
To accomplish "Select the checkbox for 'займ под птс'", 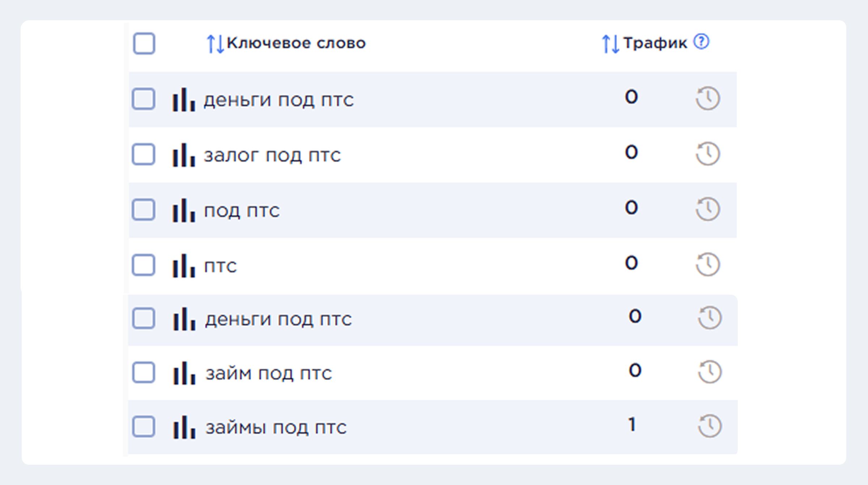I will coord(144,372).
